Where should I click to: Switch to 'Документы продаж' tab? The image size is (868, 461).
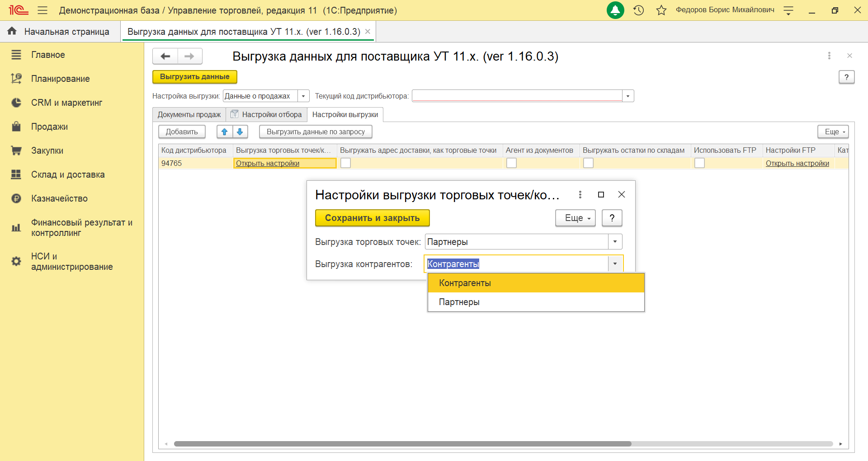pyautogui.click(x=189, y=115)
